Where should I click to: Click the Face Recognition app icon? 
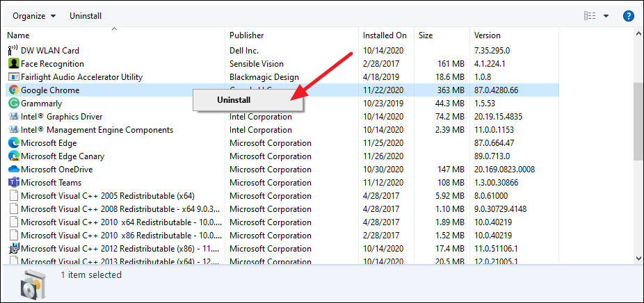pyautogui.click(x=13, y=64)
